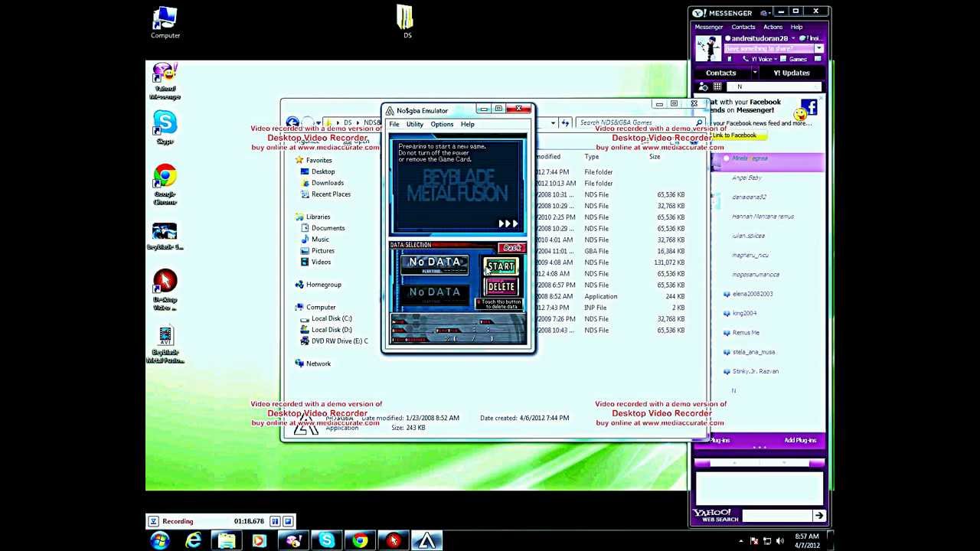Open Internet Explorer from the taskbar
This screenshot has width=980, height=551.
(193, 541)
